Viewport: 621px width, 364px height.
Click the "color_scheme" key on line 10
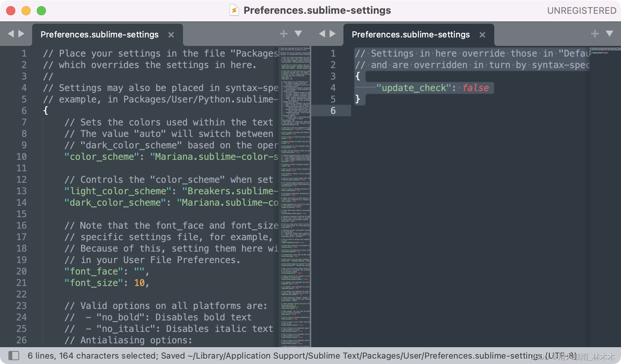[102, 157]
